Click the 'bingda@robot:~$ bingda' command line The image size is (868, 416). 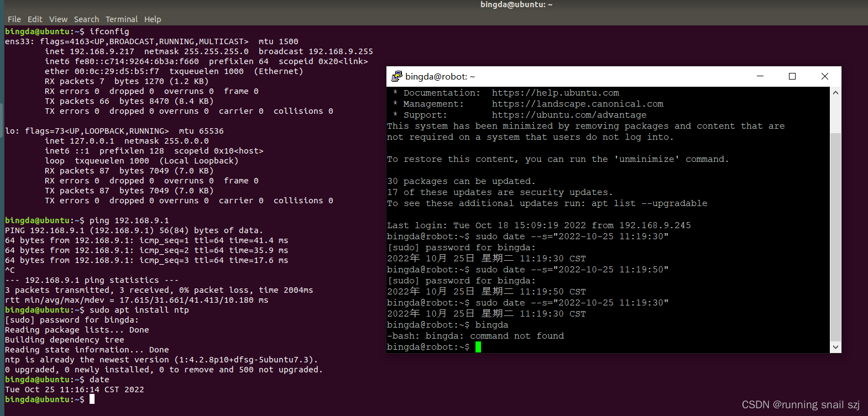point(448,325)
